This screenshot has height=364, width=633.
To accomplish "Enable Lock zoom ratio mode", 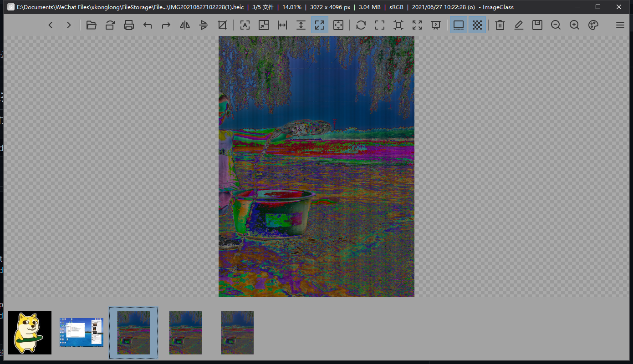I will [x=264, y=25].
